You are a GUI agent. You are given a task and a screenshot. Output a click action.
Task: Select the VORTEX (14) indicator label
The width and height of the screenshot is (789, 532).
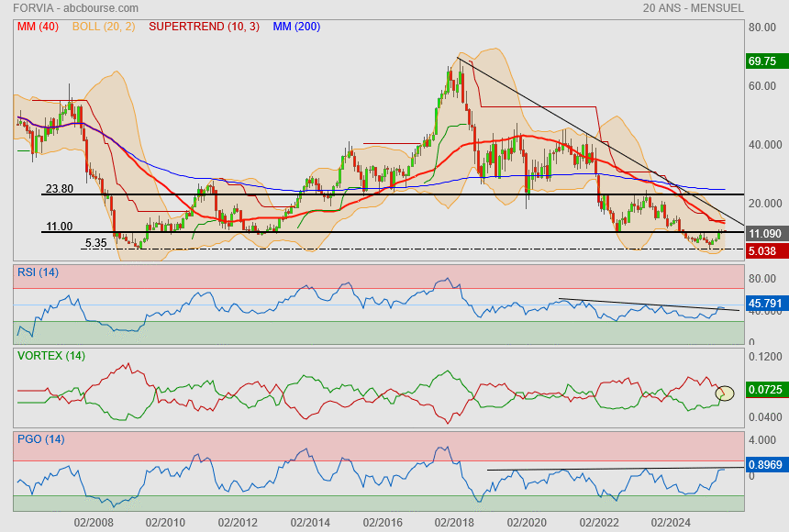click(51, 355)
